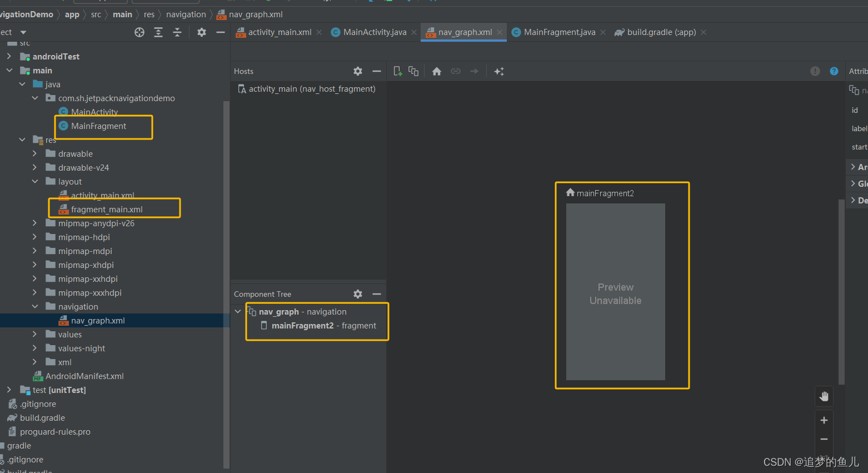Viewport: 868px width, 473px height.
Task: Expand the values-night folder
Action: coord(35,348)
